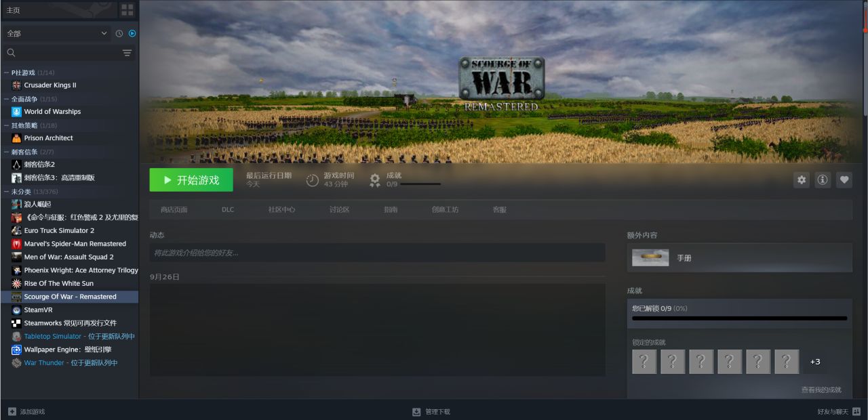Open 刺客信条2 game icon
Image resolution: width=868 pixels, height=420 pixels.
[x=17, y=165]
